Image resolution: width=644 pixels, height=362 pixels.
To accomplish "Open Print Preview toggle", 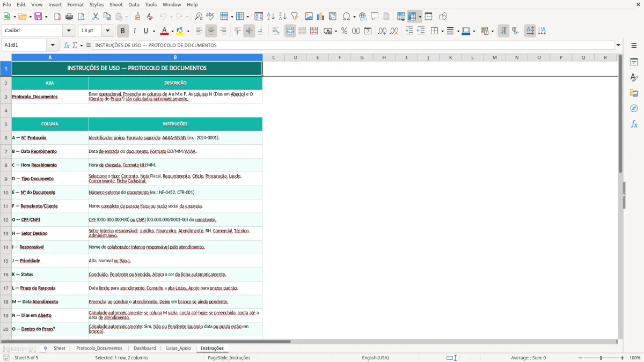I will [80, 17].
